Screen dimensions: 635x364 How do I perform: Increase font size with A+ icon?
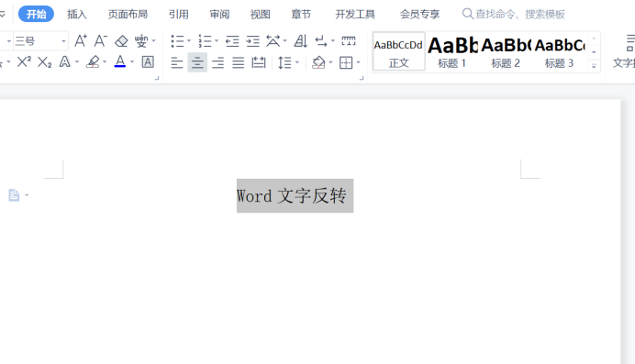click(x=81, y=41)
